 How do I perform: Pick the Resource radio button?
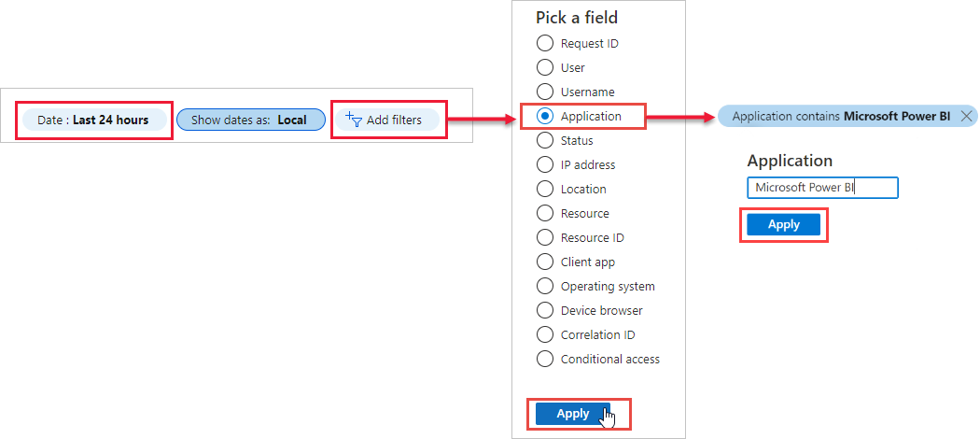point(545,213)
